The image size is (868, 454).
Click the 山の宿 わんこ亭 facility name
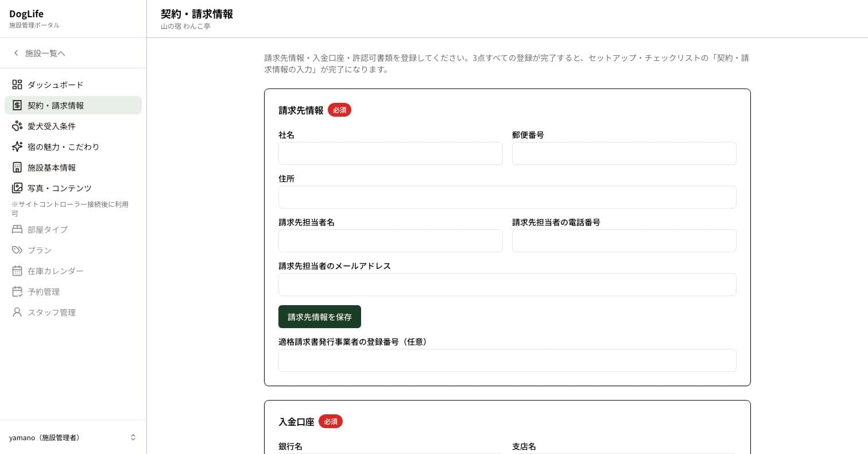pyautogui.click(x=185, y=26)
